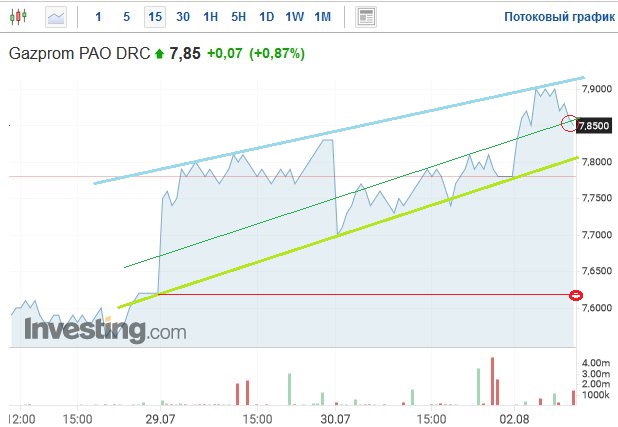Select the 30 minute interval
This screenshot has height=427, width=618.
click(183, 17)
